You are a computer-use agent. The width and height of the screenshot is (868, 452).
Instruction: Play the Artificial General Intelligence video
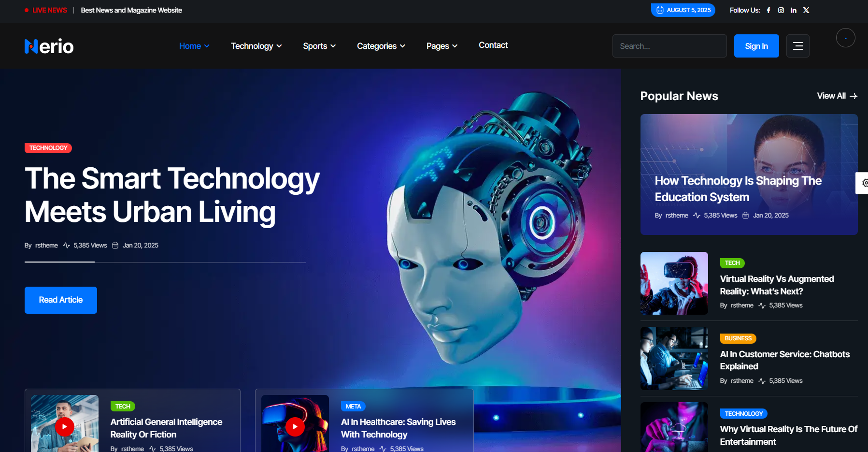[x=65, y=426]
